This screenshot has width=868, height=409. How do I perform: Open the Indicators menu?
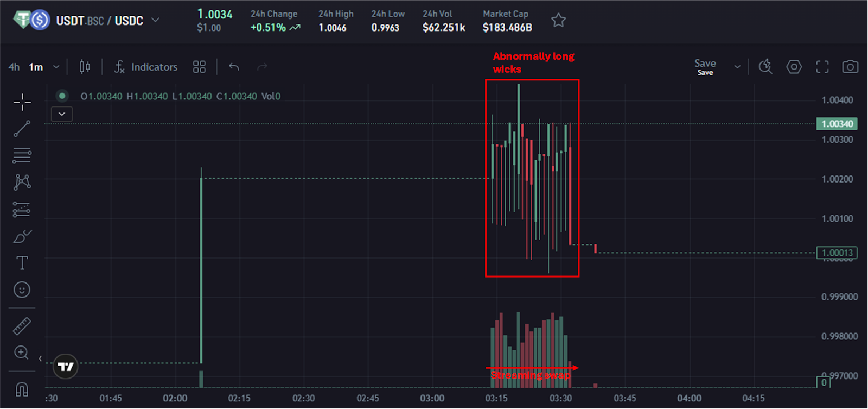pyautogui.click(x=146, y=67)
